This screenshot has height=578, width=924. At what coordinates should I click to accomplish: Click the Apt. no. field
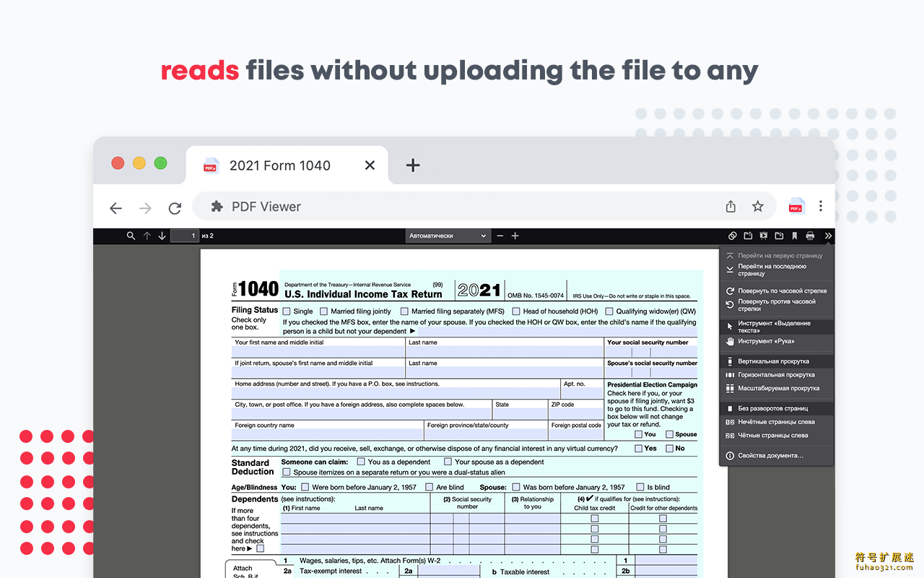click(583, 394)
